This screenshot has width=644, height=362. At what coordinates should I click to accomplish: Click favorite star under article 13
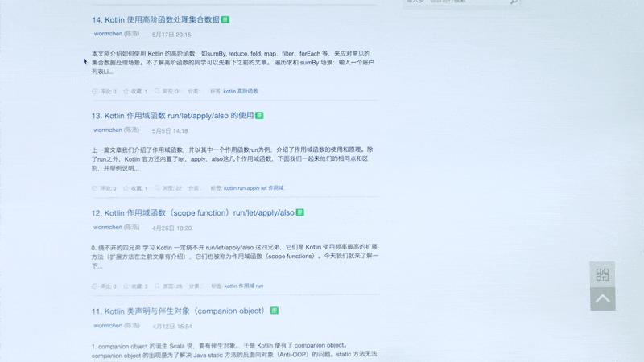[126, 188]
